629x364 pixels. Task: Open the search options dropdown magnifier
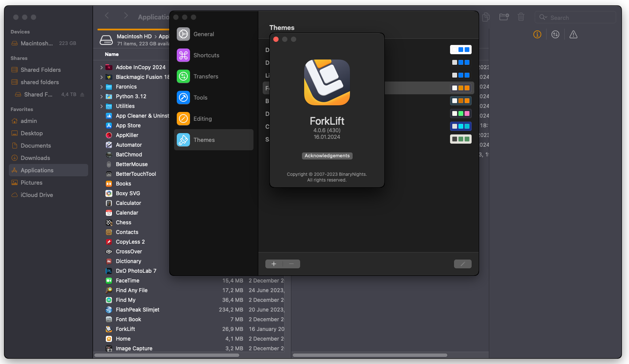click(x=544, y=18)
